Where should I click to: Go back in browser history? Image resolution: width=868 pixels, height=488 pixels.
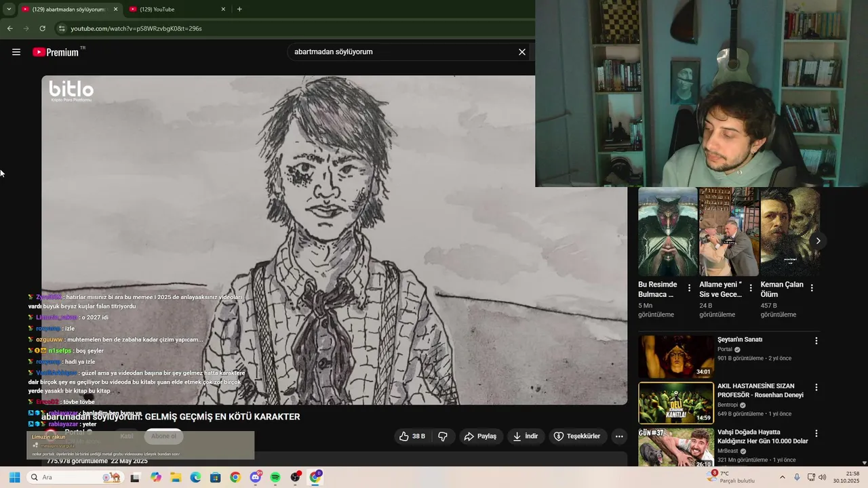(9, 28)
